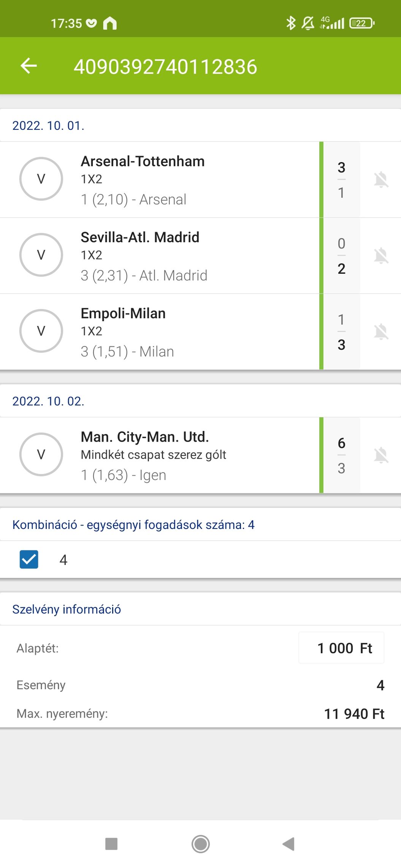Toggle notification bell for Arsenal-Tottenham
The height and width of the screenshot is (868, 401).
[381, 180]
